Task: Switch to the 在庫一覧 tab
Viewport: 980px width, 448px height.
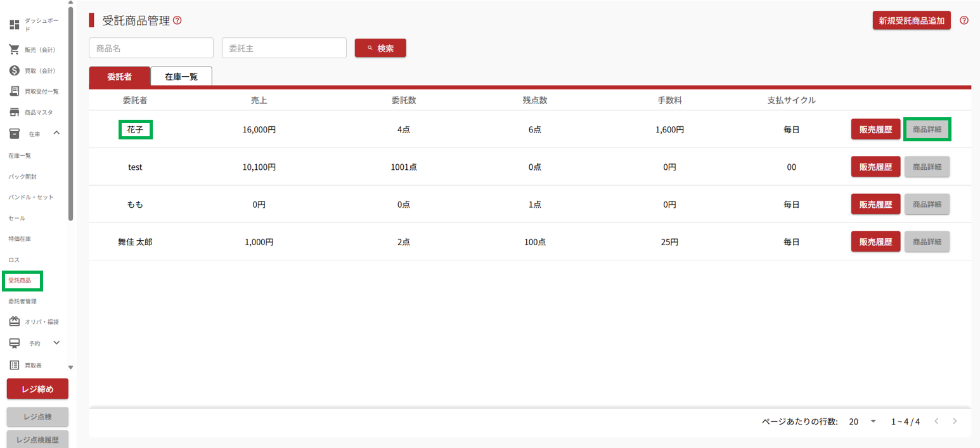Action: [181, 77]
